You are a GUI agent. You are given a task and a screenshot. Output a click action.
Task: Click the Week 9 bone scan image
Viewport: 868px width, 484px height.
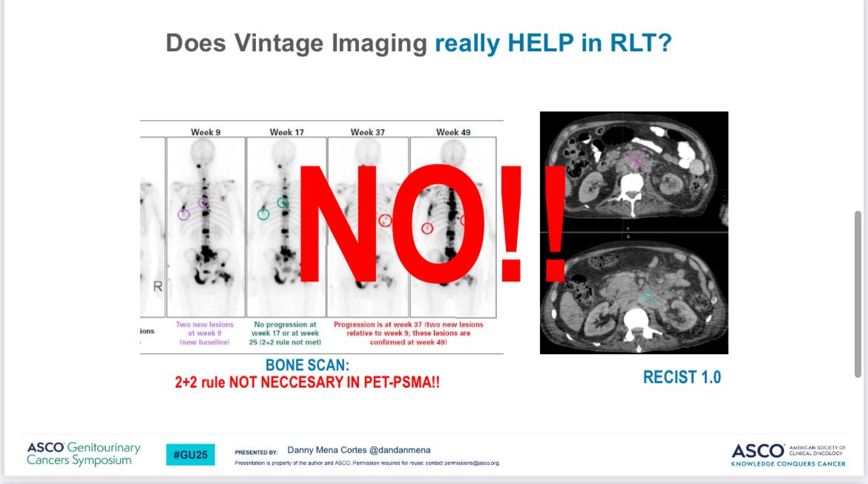pos(206,227)
